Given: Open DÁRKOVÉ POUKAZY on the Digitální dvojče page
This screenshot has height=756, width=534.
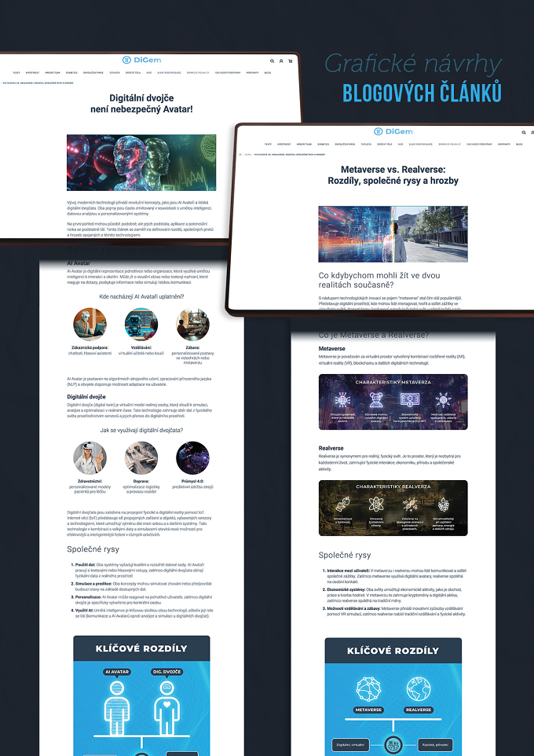Looking at the screenshot, I should pyautogui.click(x=198, y=73).
